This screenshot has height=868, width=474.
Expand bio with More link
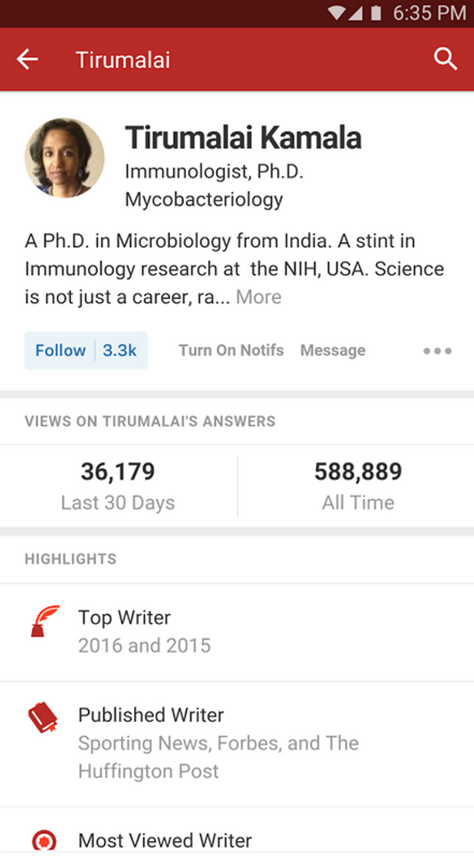[x=258, y=297]
